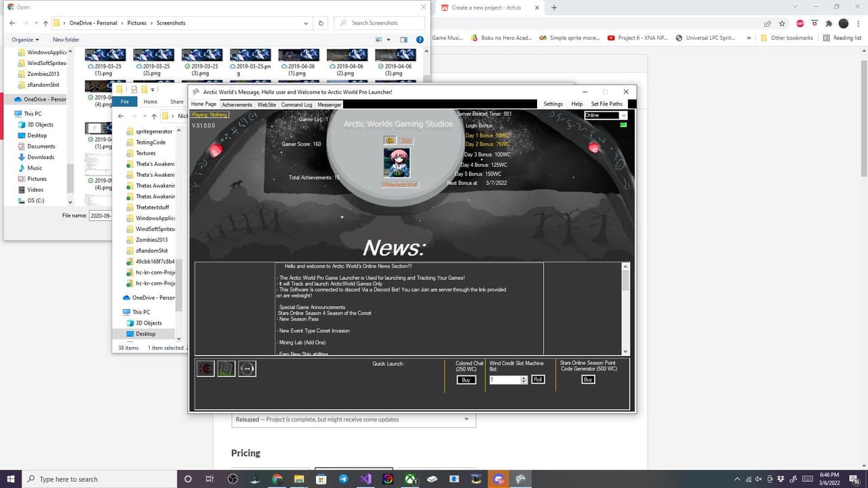The image size is (868, 488).
Task: Refresh the Screenshots folder in Open dialog
Action: click(321, 23)
